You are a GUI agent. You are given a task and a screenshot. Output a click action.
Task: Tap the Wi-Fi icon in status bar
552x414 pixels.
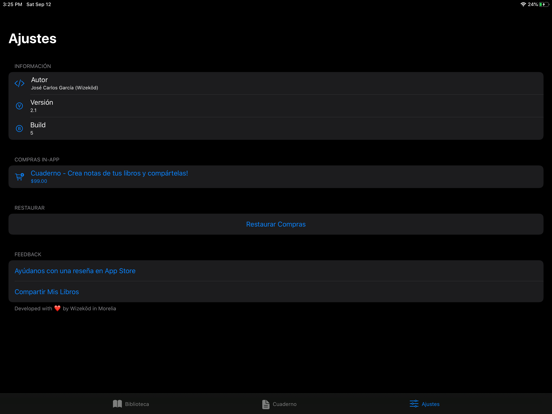coord(523,4)
